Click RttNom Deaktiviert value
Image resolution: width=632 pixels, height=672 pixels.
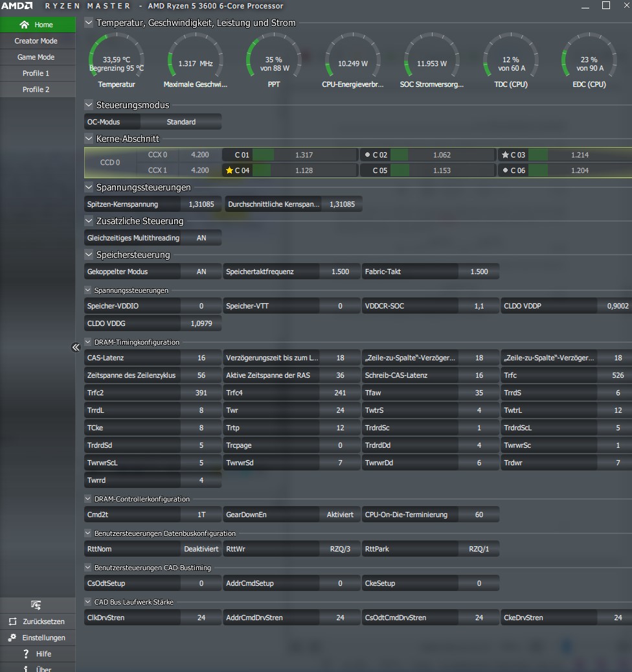(201, 549)
